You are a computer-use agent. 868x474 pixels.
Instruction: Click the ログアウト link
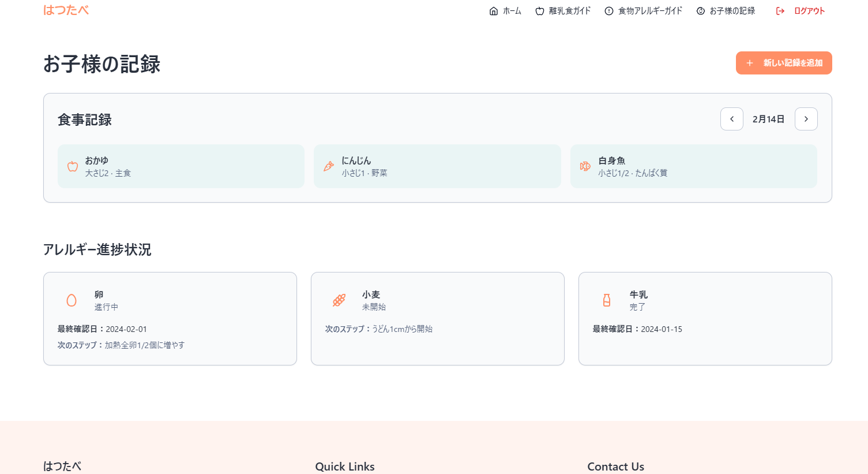pyautogui.click(x=801, y=11)
